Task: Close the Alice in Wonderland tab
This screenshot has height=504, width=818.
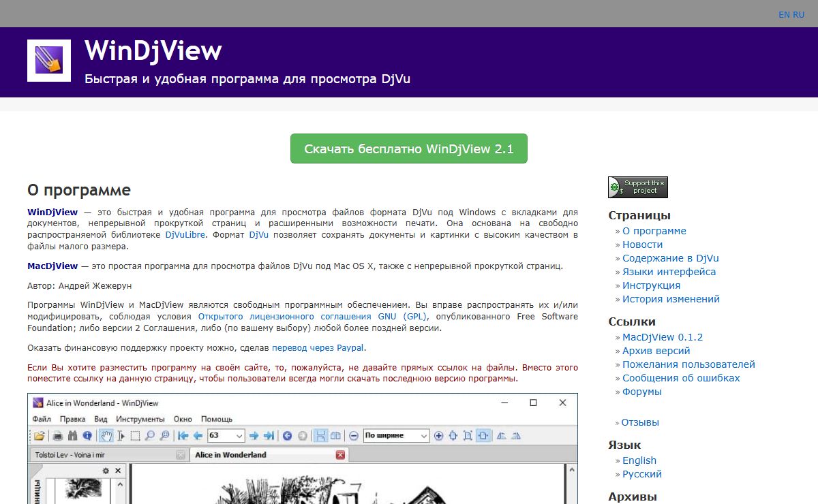Action: pos(340,455)
